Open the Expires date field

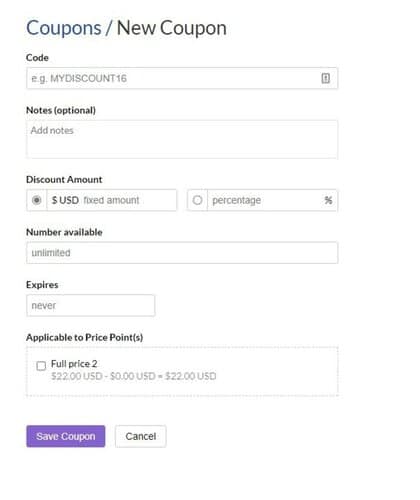pyautogui.click(x=91, y=305)
